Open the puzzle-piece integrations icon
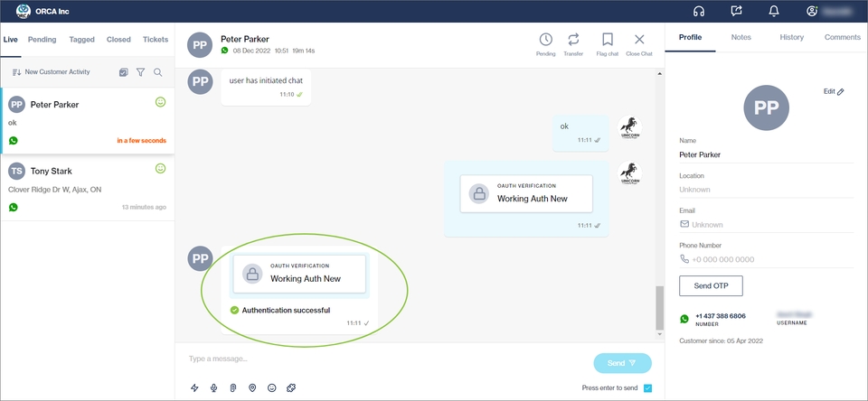This screenshot has height=401, width=868. click(291, 387)
